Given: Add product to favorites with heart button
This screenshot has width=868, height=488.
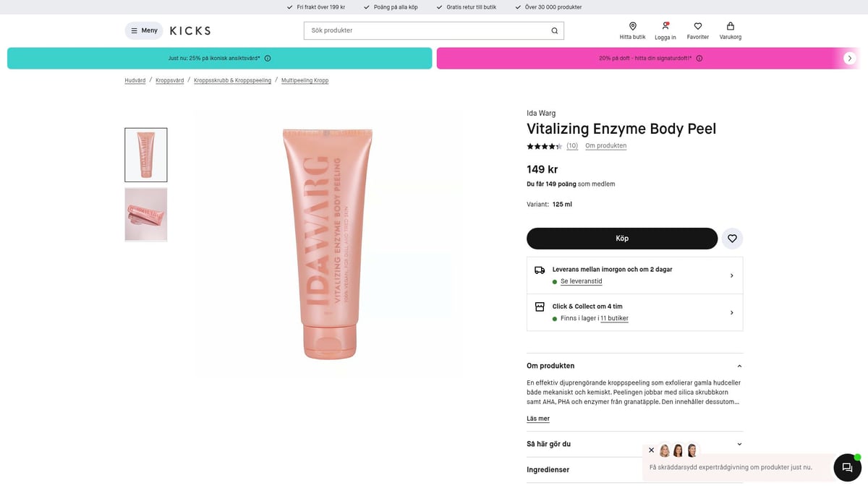Looking at the screenshot, I should pos(732,239).
